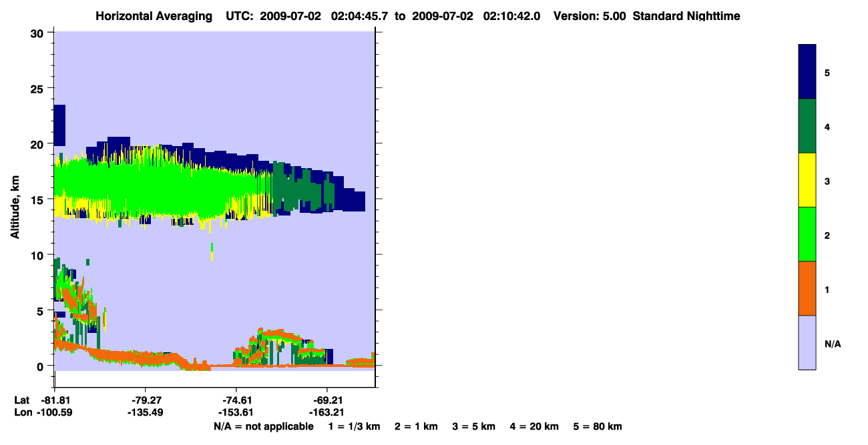This screenshot has width=868, height=445.
Task: Click the small green-yellow feature near 10 km
Action: click(212, 252)
